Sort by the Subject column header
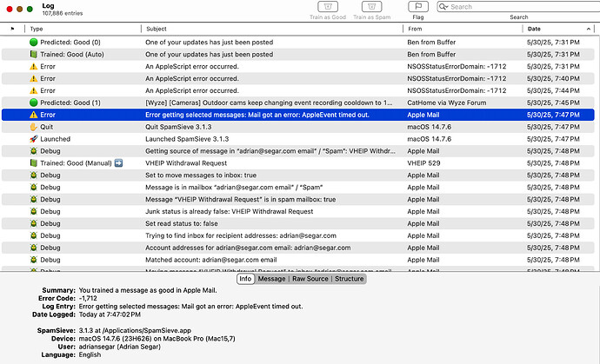Screen dimensions: 600x364 (x=271, y=29)
